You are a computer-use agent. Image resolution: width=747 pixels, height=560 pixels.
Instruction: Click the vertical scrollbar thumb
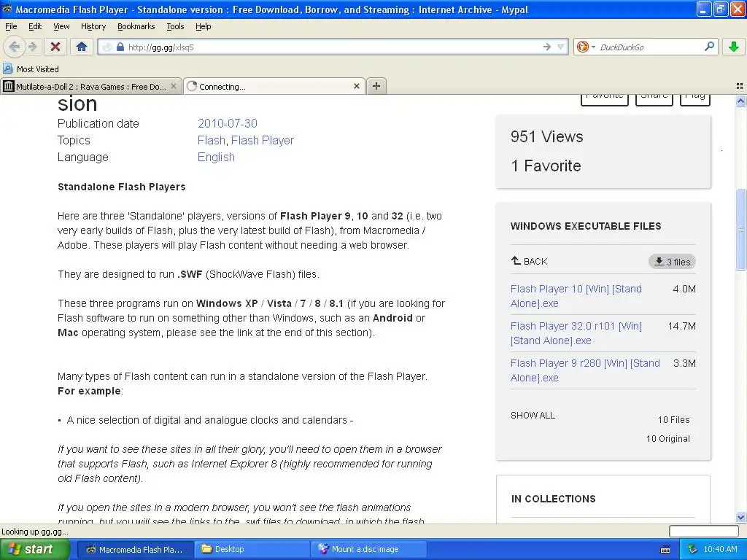click(x=740, y=229)
